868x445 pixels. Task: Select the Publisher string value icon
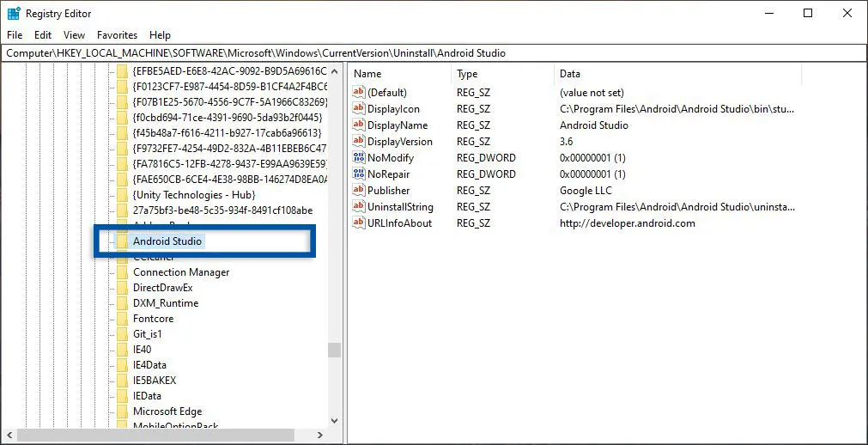click(x=359, y=190)
